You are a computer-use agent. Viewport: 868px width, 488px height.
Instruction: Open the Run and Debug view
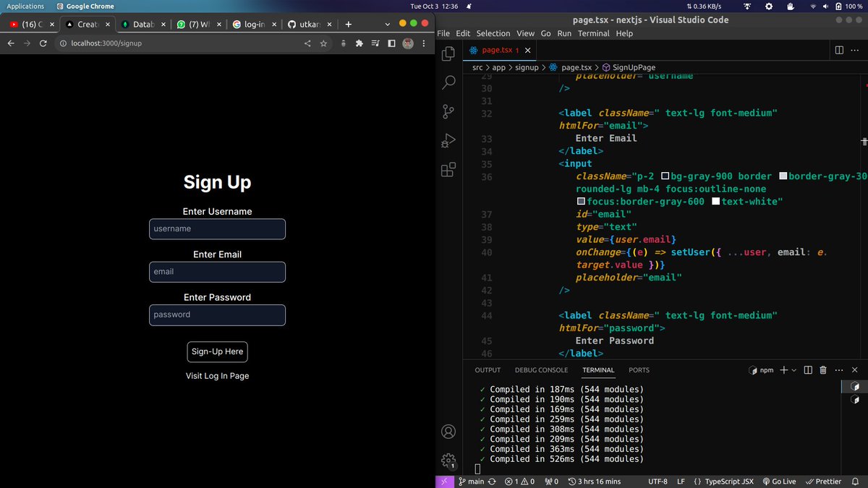tap(448, 140)
